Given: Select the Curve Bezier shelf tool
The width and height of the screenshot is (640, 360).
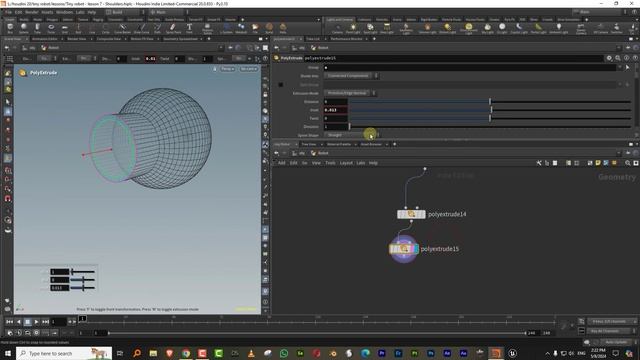Looking at the screenshot, I should (x=122, y=28).
